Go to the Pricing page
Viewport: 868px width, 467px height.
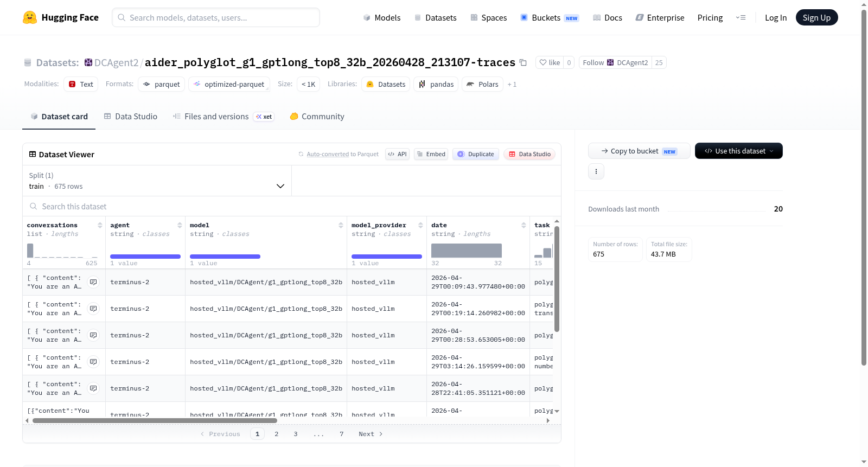tap(710, 17)
